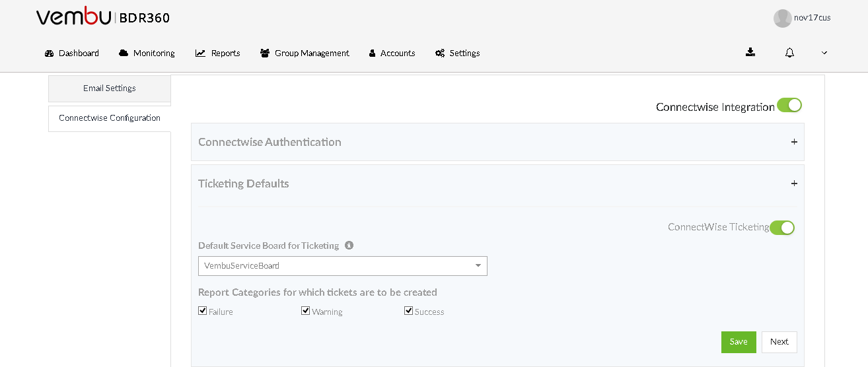
Task: Click the Reports chart icon
Action: pyautogui.click(x=200, y=53)
